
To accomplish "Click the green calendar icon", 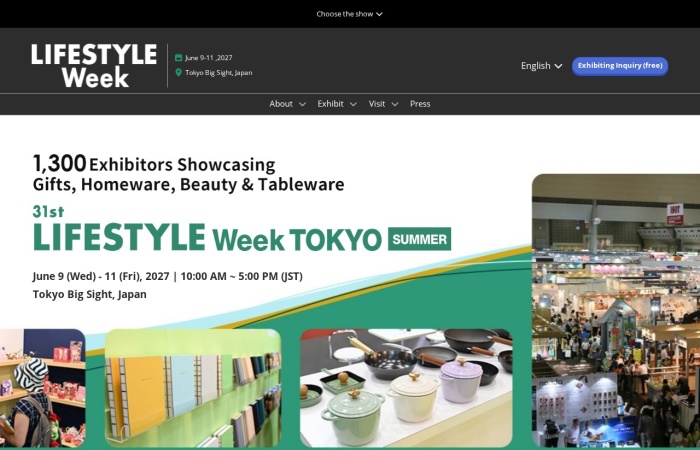I will coord(179,58).
